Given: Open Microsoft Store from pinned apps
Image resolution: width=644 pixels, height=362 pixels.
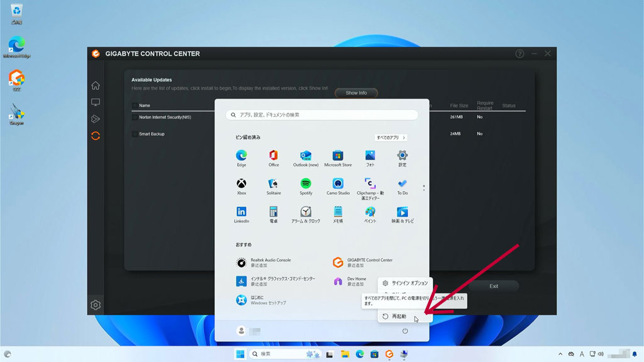Looking at the screenshot, I should coord(338,155).
